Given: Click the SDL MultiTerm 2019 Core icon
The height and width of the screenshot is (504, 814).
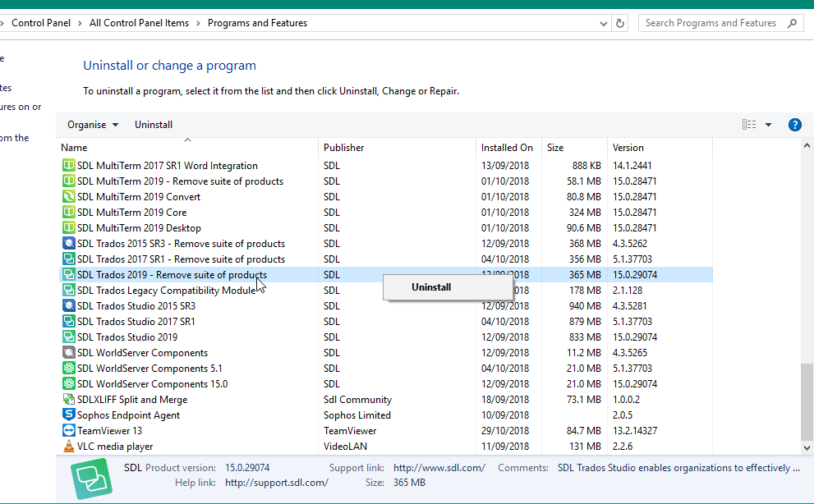Looking at the screenshot, I should 68,213.
